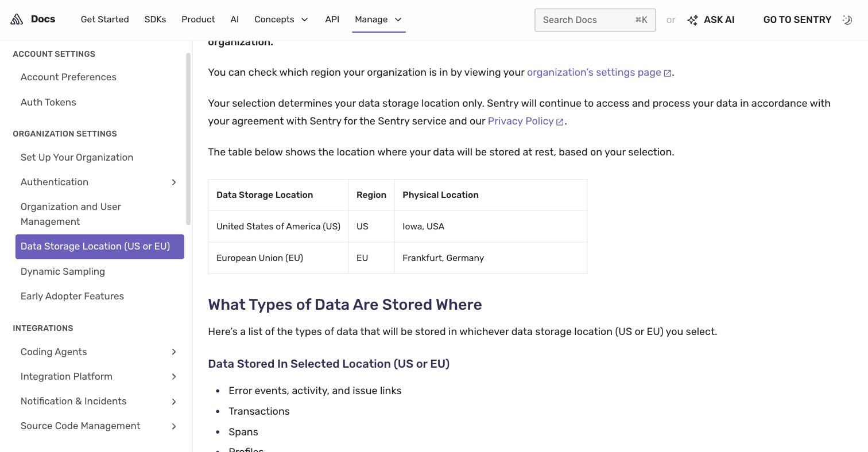The height and width of the screenshot is (452, 868).
Task: Click the GO TO SENTRY link
Action: pos(797,20)
